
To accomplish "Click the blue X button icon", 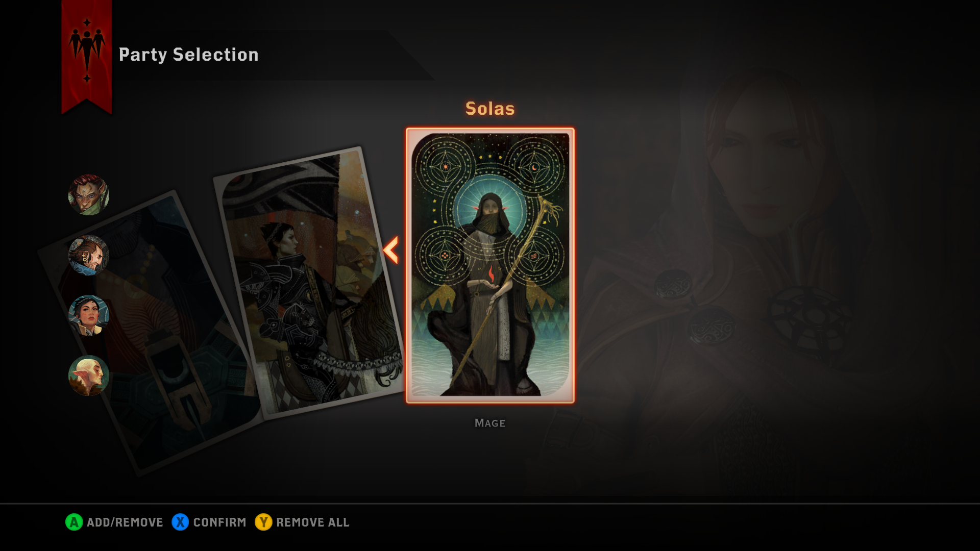I will pyautogui.click(x=180, y=522).
